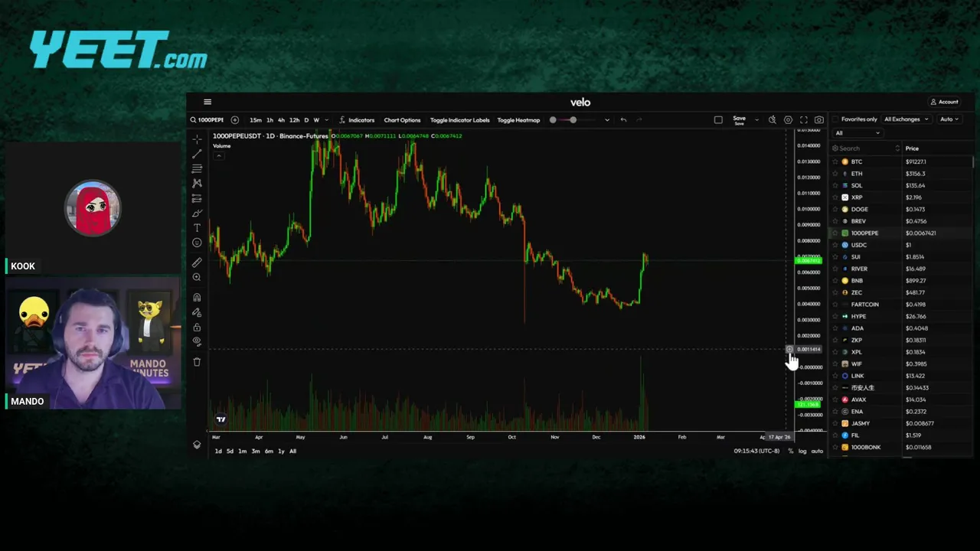The height and width of the screenshot is (551, 980).
Task: Open the Save dropdown arrow
Action: 756,120
